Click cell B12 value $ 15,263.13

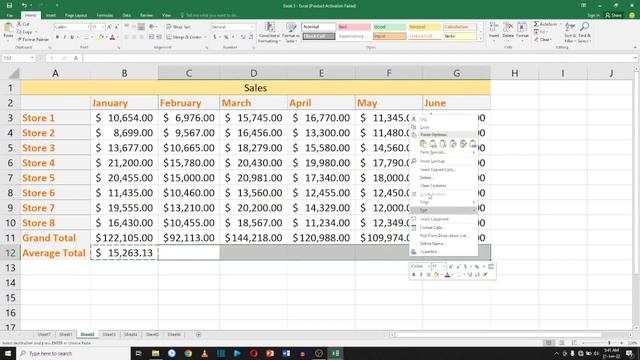pyautogui.click(x=124, y=253)
